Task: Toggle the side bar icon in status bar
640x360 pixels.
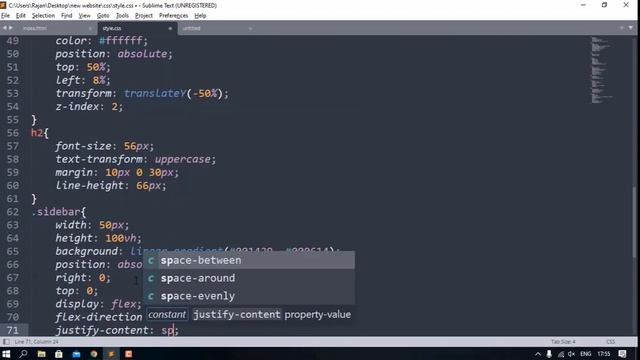Action: (6, 342)
